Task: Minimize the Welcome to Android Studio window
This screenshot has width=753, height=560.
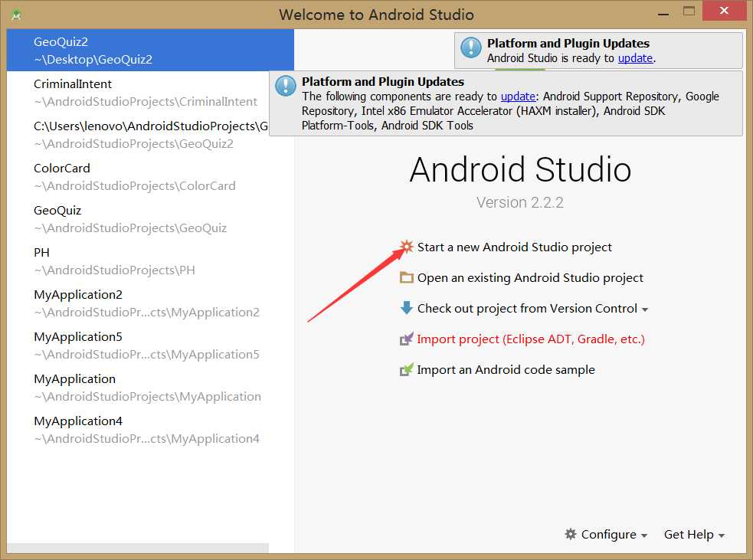Action: (x=663, y=14)
